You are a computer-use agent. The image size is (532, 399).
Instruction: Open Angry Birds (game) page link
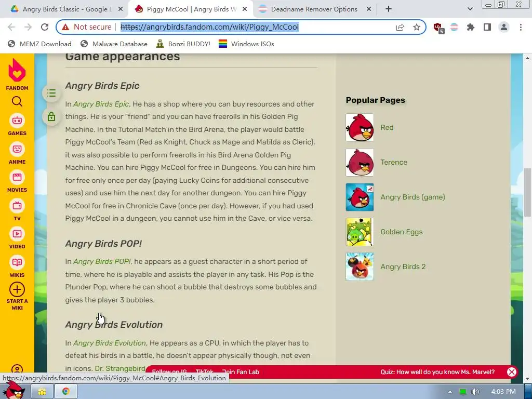(x=413, y=197)
